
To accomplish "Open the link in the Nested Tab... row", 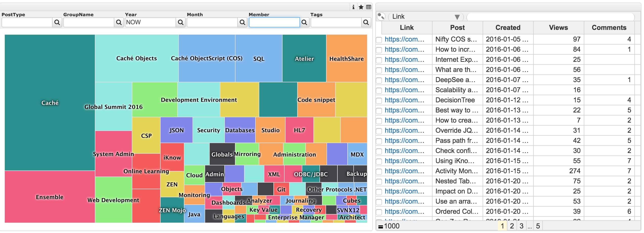I will point(404,181).
